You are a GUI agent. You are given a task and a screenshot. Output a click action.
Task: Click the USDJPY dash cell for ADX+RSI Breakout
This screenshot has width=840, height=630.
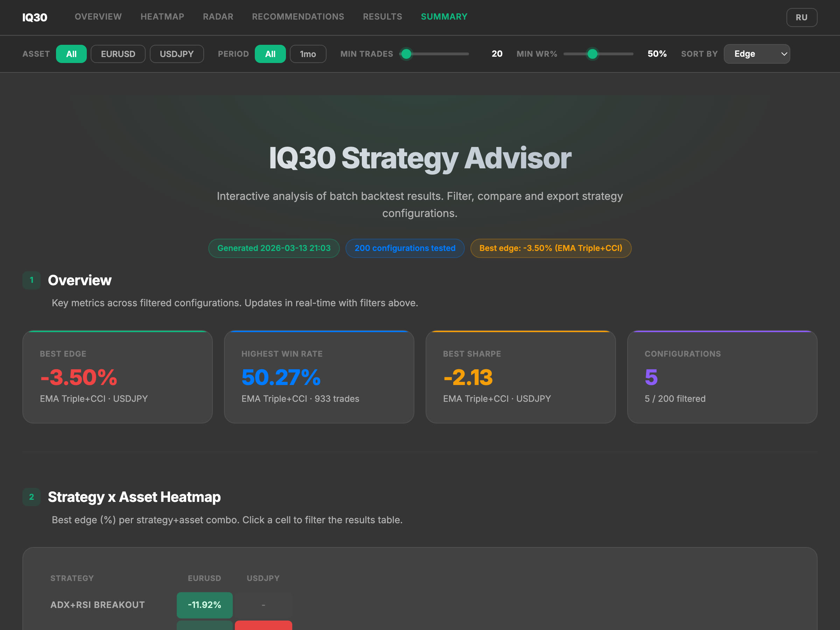click(263, 605)
